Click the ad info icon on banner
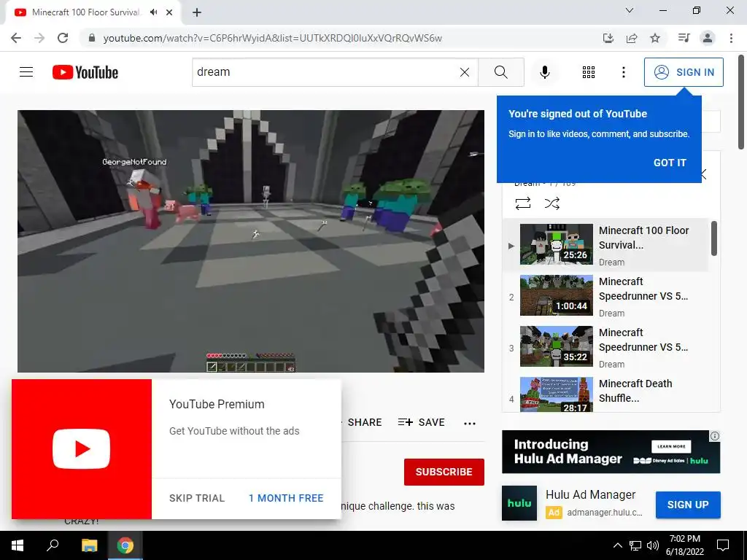747x560 pixels. pyautogui.click(x=715, y=436)
